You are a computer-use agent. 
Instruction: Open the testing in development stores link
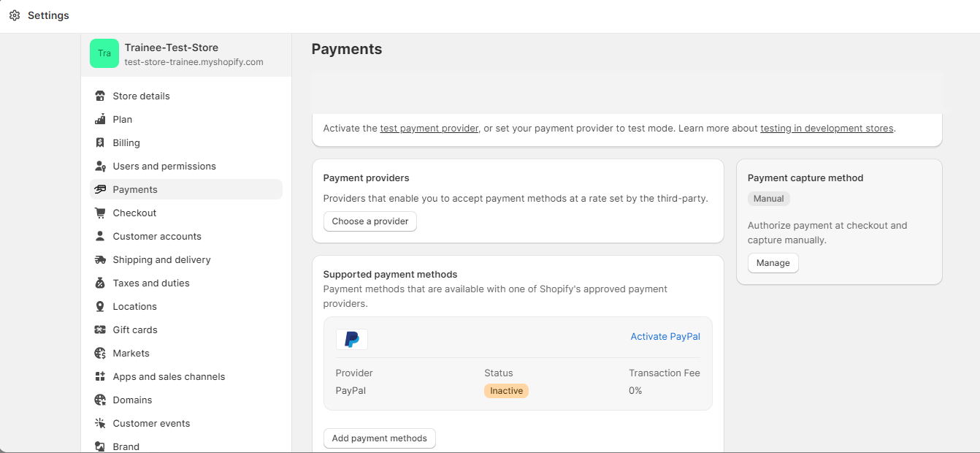pos(826,128)
